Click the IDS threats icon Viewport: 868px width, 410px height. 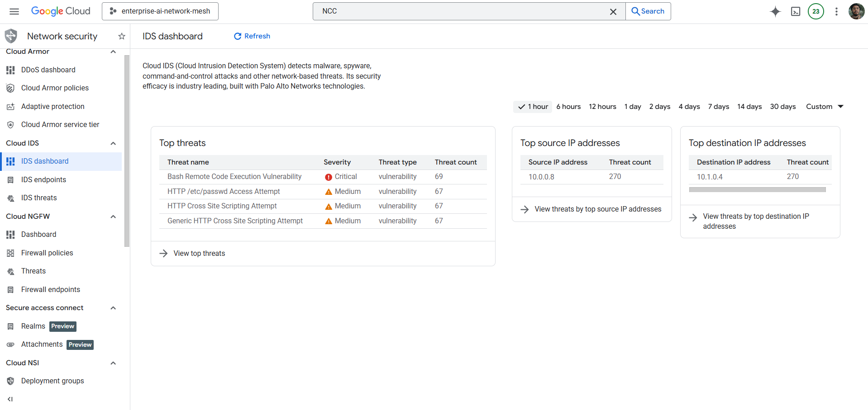(x=10, y=198)
